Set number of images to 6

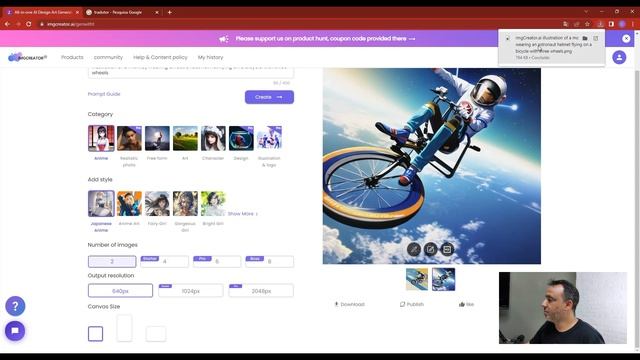(217, 262)
